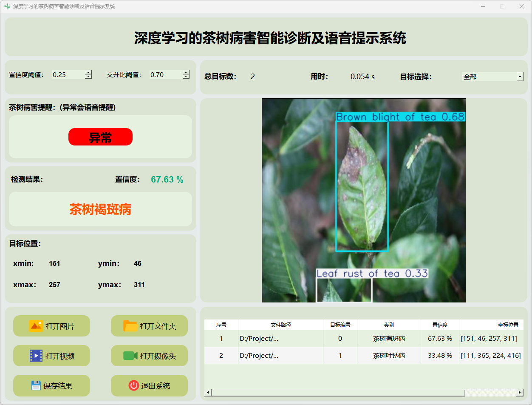Click the 类别 column header
The image size is (532, 405).
pos(389,325)
